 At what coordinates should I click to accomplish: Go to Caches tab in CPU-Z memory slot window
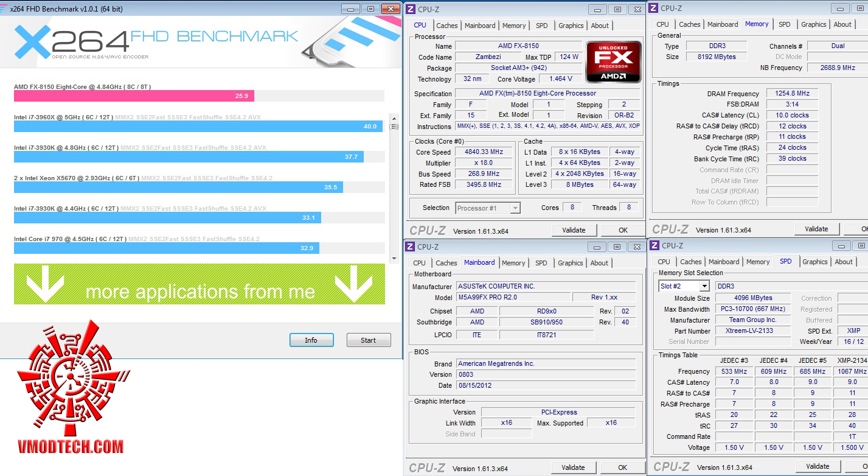(x=691, y=262)
